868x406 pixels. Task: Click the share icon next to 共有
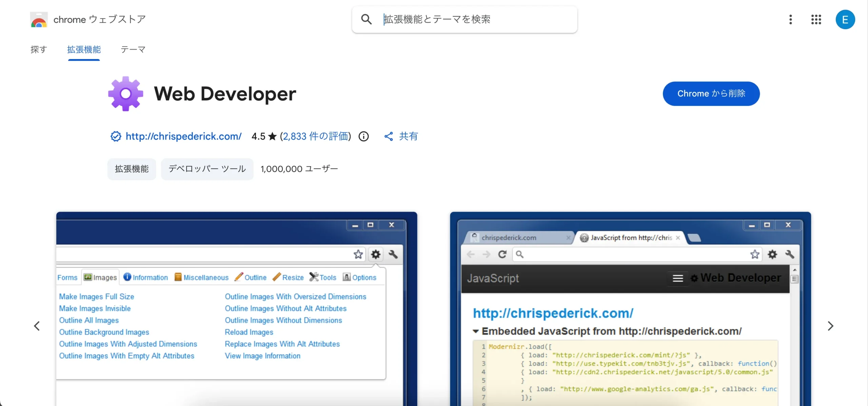tap(389, 136)
